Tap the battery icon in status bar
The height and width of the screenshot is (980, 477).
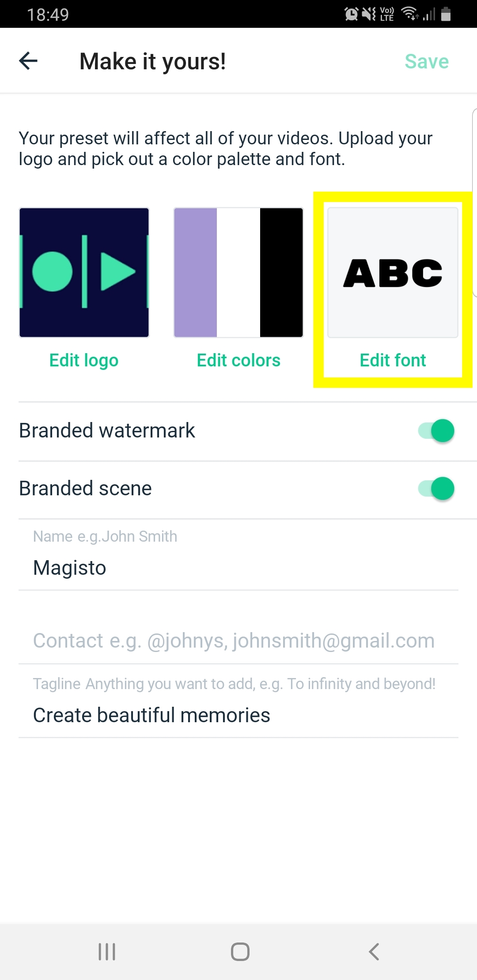[x=446, y=14]
